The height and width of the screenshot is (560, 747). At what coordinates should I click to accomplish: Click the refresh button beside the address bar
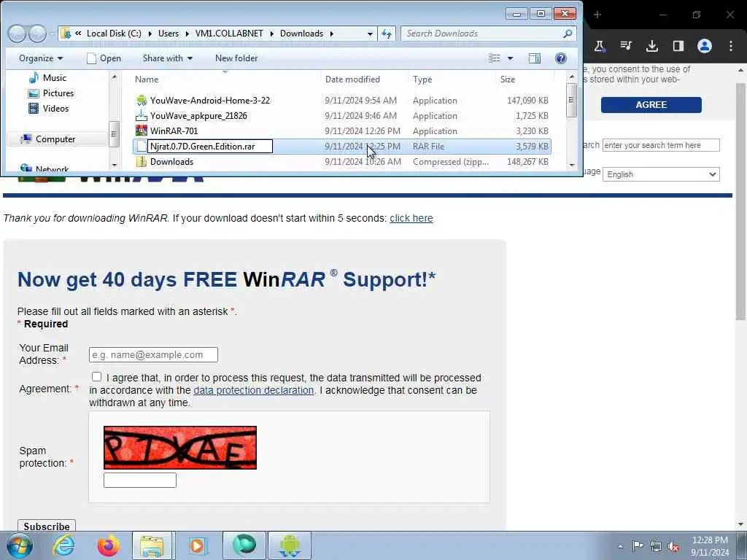tap(387, 34)
